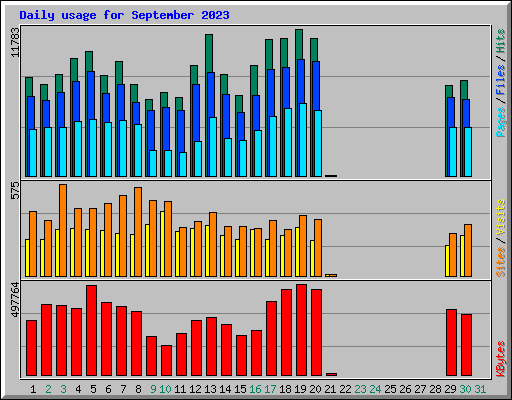The image size is (512, 400).
Task: Click day 13 label on x-axis
Action: (x=210, y=389)
